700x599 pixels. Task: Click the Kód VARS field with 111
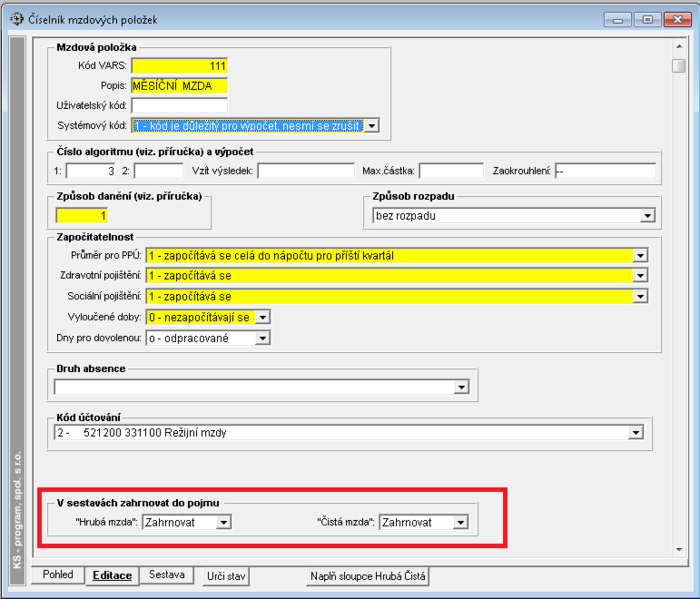(x=179, y=66)
